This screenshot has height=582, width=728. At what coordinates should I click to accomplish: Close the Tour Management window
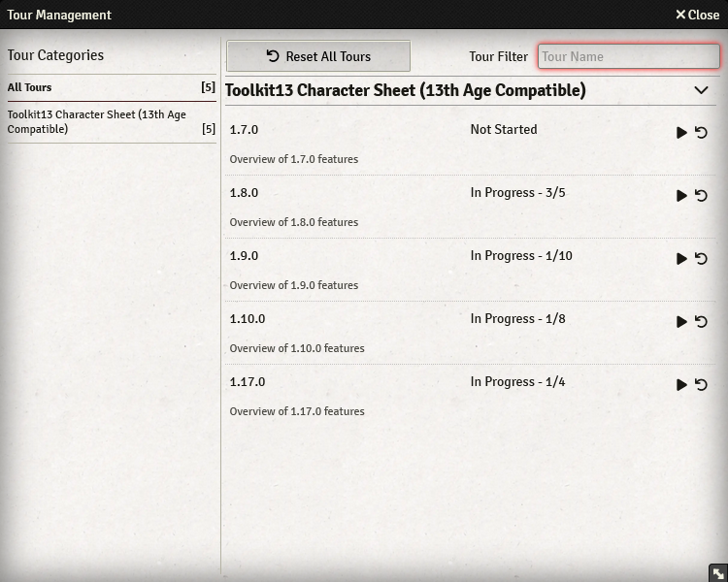pyautogui.click(x=697, y=15)
